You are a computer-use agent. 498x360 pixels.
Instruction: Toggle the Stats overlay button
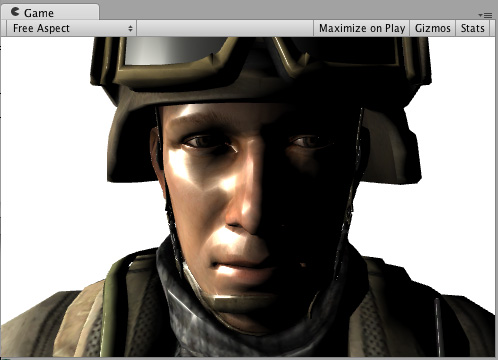pos(472,28)
